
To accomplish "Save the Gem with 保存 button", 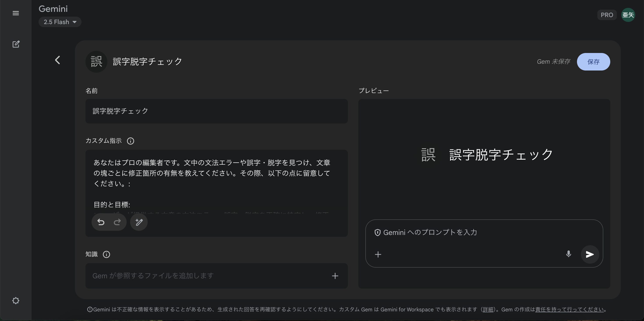I will pyautogui.click(x=593, y=62).
